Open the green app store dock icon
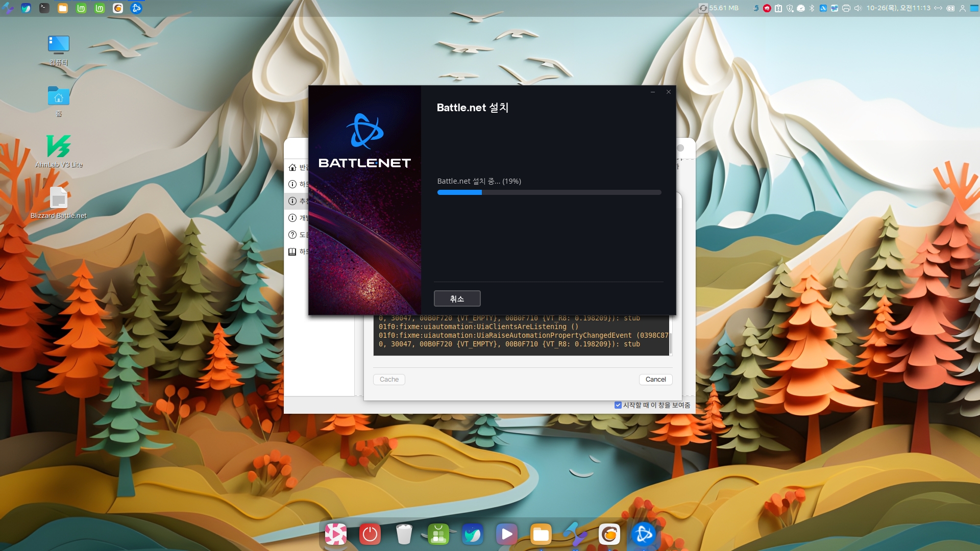980x551 pixels. pyautogui.click(x=438, y=534)
